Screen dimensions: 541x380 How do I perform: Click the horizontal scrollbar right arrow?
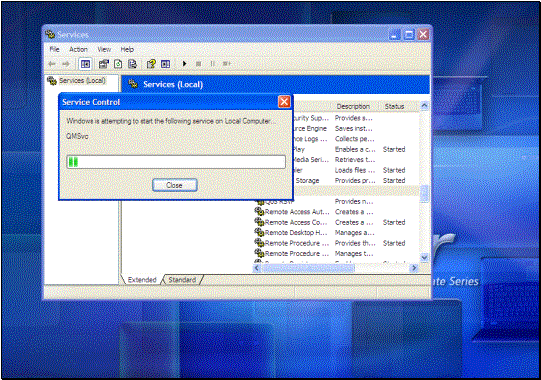[414, 268]
